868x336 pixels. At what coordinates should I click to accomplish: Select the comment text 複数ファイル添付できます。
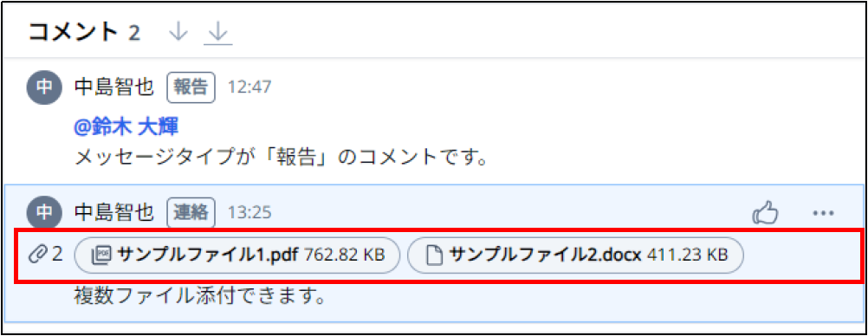pyautogui.click(x=198, y=298)
